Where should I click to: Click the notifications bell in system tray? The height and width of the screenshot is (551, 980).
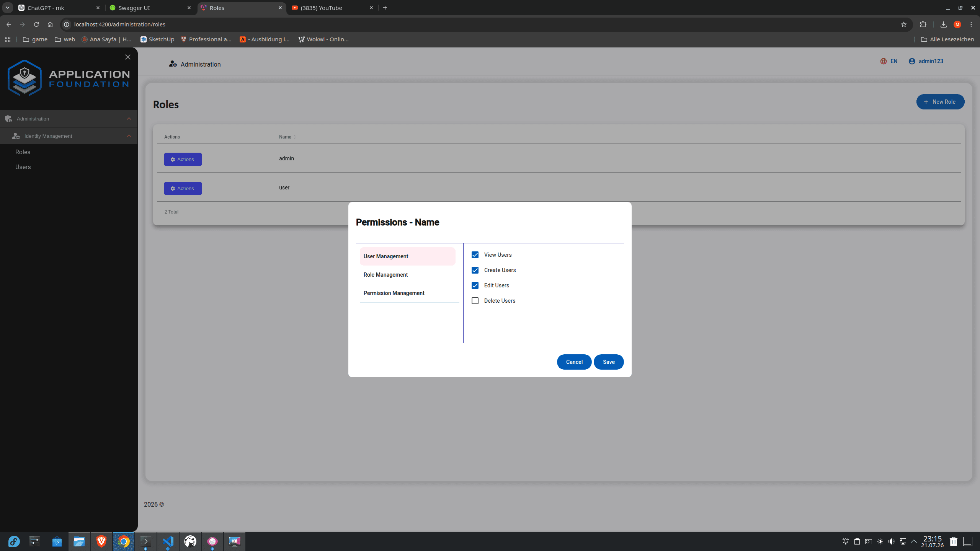coord(846,541)
